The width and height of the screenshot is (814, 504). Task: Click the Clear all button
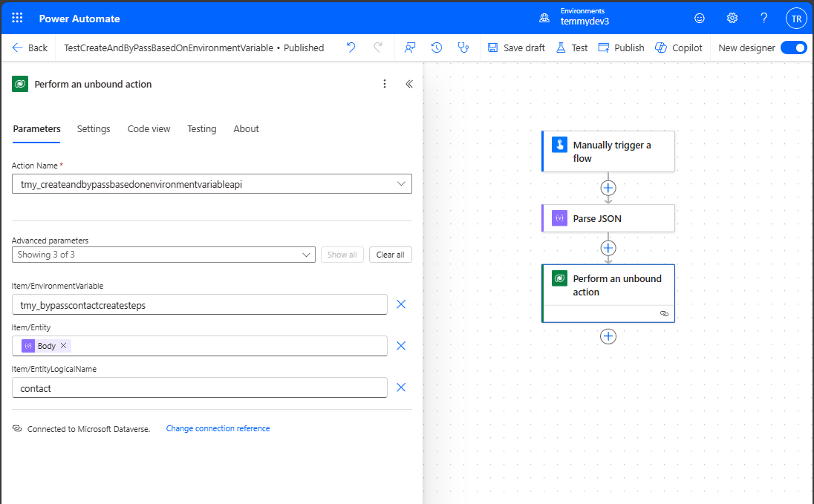coord(391,255)
